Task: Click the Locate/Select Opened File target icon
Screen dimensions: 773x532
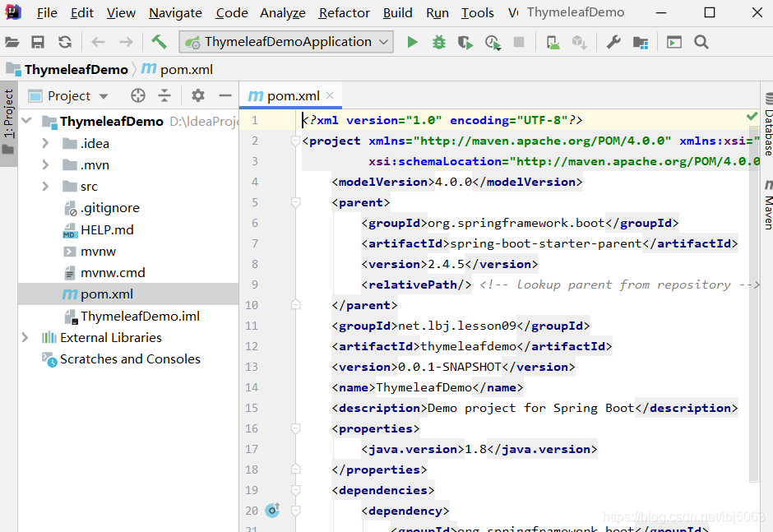Action: [x=138, y=95]
